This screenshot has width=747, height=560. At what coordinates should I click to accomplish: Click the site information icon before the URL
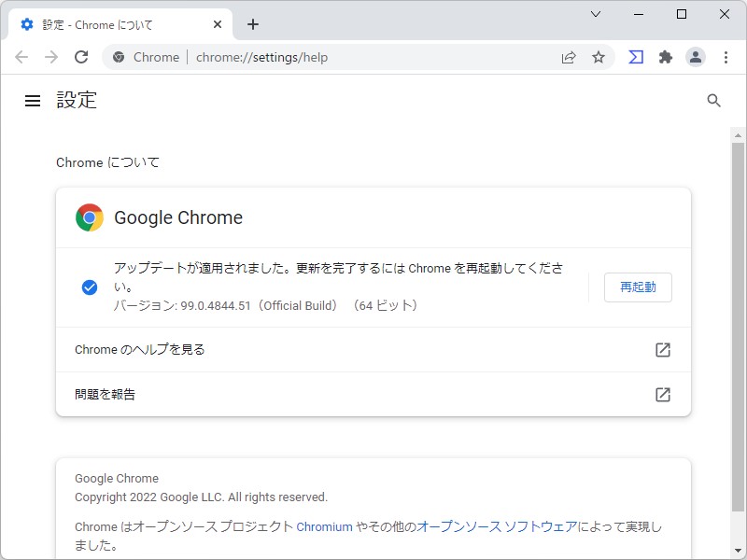coord(118,57)
